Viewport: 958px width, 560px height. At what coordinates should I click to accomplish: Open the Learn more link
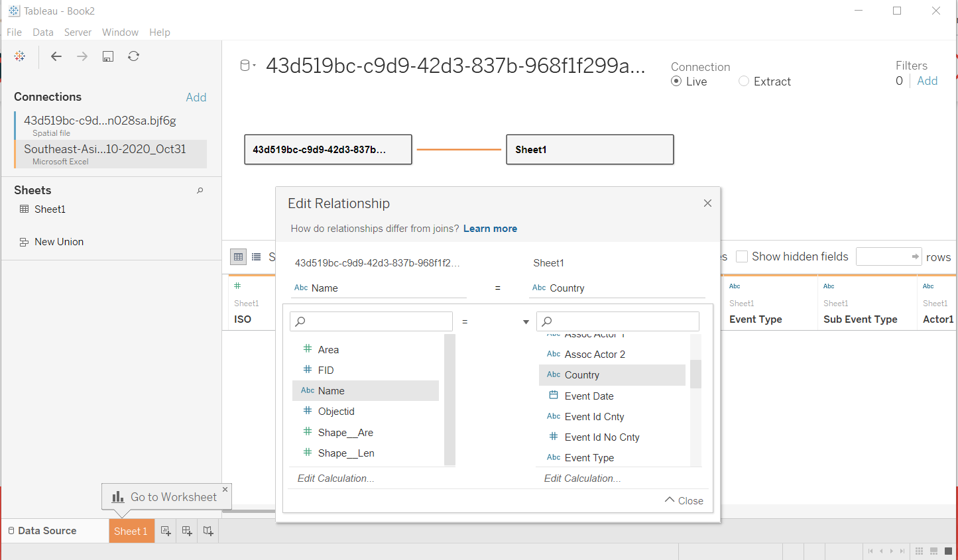(x=490, y=229)
